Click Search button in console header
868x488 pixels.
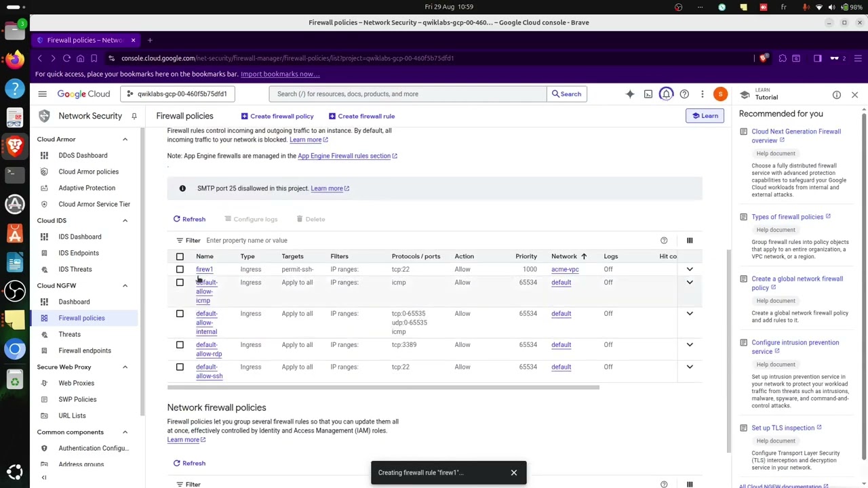(x=566, y=94)
